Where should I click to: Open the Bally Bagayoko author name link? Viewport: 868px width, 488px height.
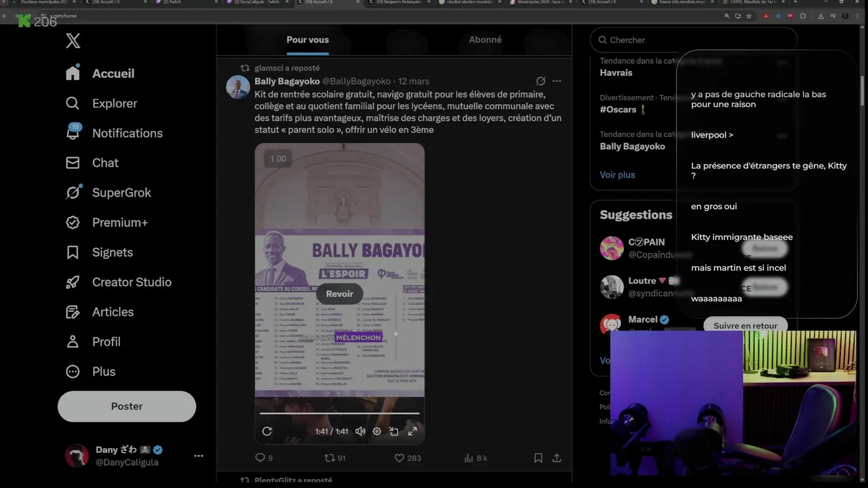[x=287, y=81]
